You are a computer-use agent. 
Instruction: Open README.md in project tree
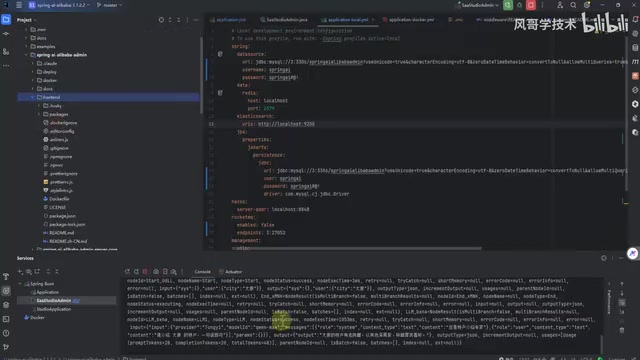point(58,233)
